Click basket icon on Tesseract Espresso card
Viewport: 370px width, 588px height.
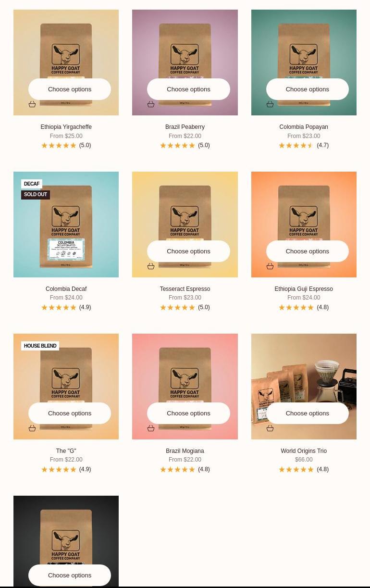(151, 266)
